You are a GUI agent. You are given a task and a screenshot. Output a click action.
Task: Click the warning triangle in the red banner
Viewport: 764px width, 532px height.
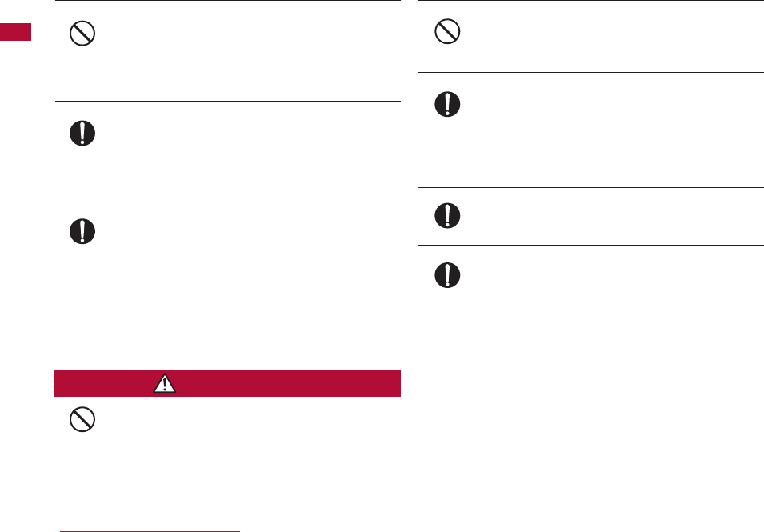(x=164, y=384)
